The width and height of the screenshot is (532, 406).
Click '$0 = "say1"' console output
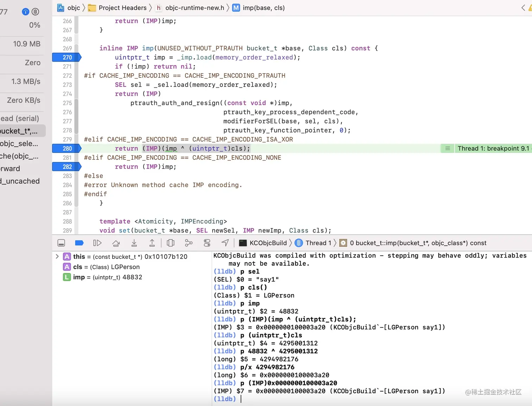(258, 279)
